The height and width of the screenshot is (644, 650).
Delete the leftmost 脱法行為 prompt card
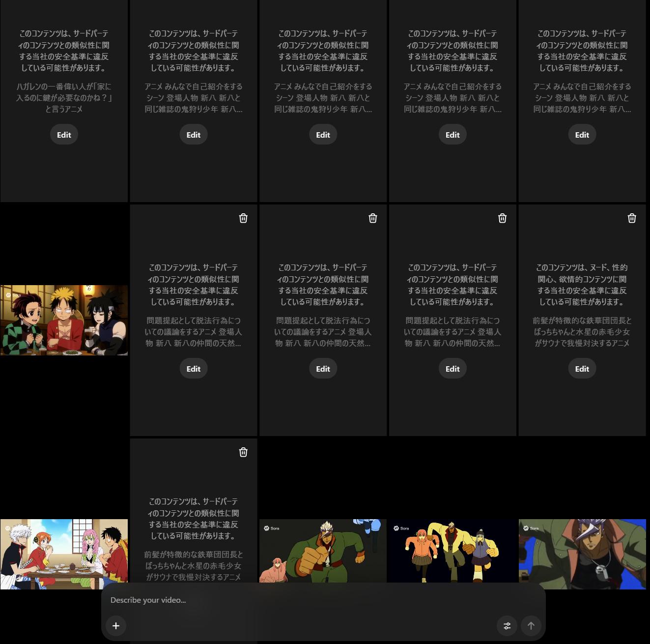pyautogui.click(x=243, y=218)
